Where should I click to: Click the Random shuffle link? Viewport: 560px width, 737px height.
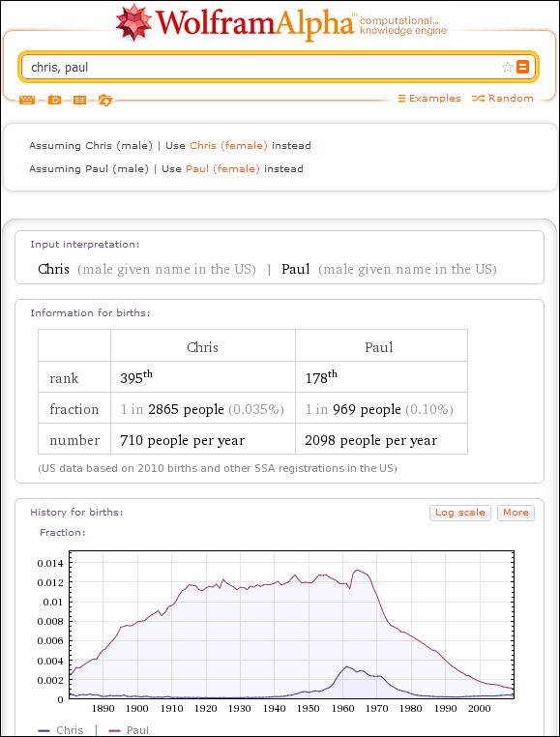coord(503,99)
